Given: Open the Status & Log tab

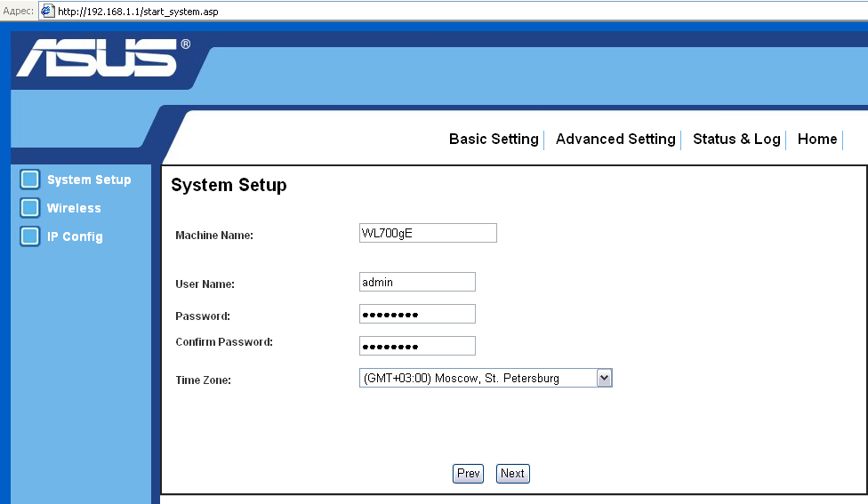Looking at the screenshot, I should [x=736, y=139].
